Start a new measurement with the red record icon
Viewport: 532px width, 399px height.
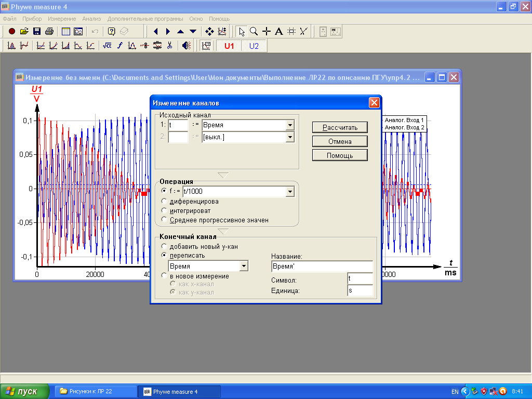[x=12, y=32]
